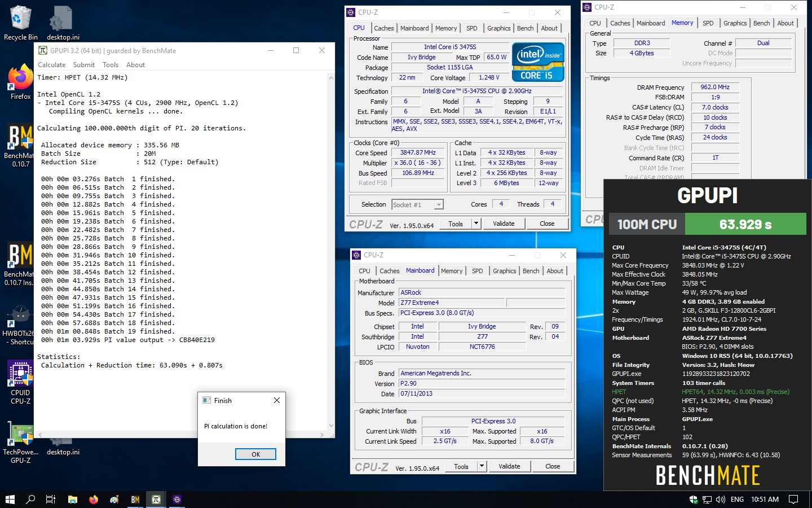
Task: Click the GPUPI horizontal scrollbar right arrow
Action: click(x=322, y=435)
